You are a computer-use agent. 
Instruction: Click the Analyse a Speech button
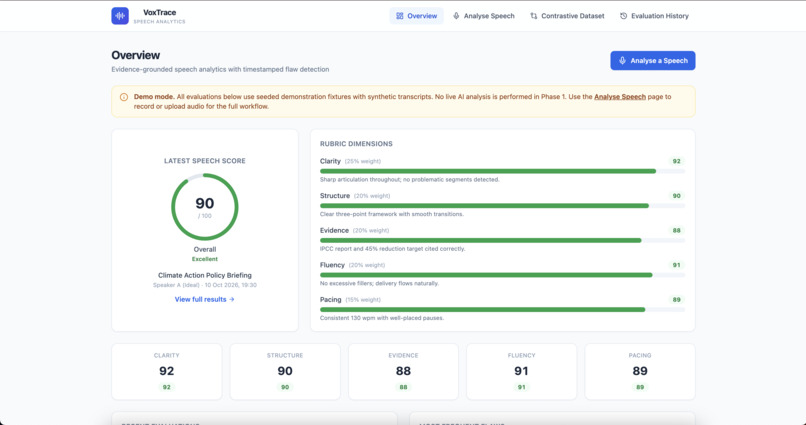pyautogui.click(x=653, y=61)
